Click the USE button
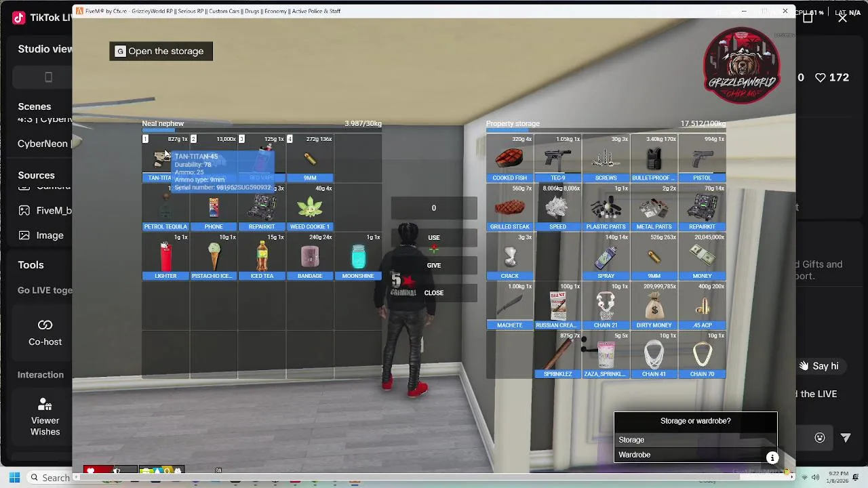868x488 pixels. pos(434,238)
